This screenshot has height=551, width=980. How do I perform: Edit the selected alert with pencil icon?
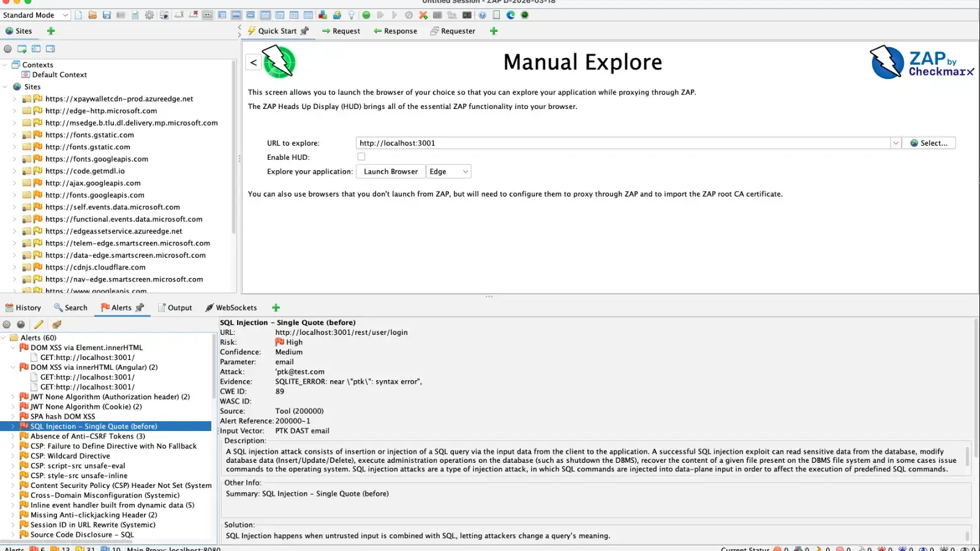39,324
